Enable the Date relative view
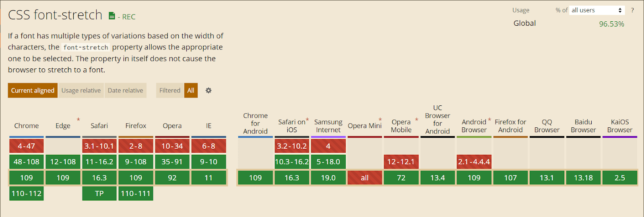This screenshot has height=217, width=644. click(x=125, y=90)
